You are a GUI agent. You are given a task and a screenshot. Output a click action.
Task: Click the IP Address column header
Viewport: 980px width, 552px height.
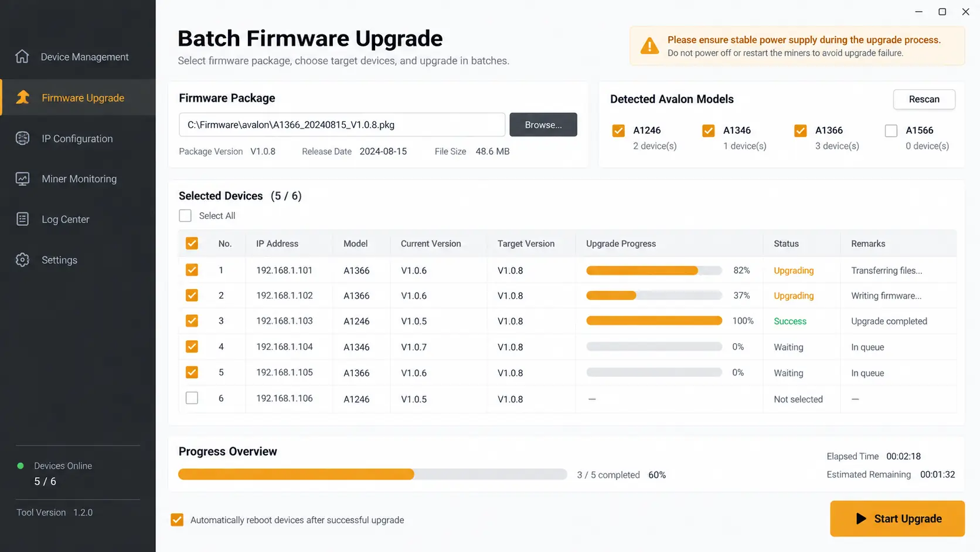pyautogui.click(x=277, y=243)
